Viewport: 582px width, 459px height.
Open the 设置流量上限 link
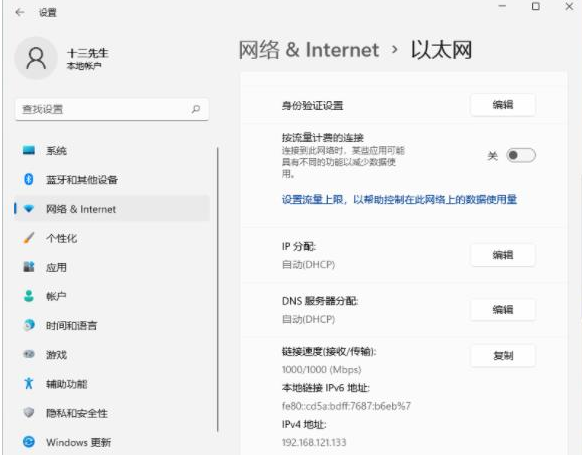(399, 200)
